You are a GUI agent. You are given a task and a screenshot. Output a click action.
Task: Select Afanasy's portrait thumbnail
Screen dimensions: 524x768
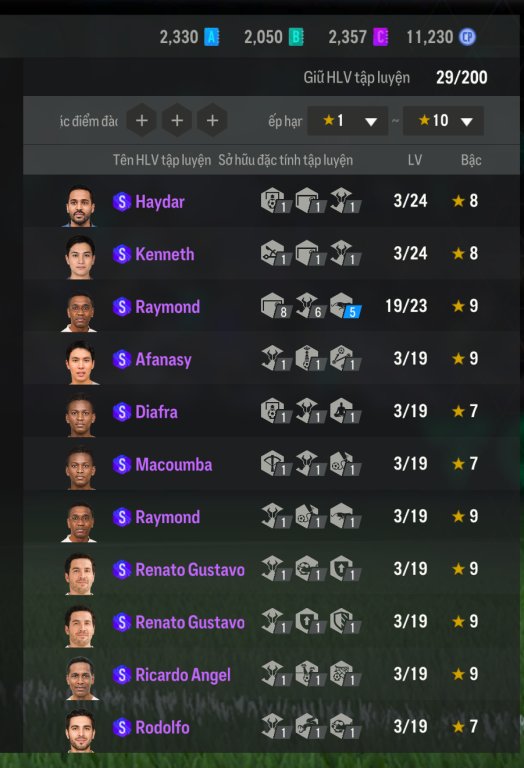[x=80, y=362]
